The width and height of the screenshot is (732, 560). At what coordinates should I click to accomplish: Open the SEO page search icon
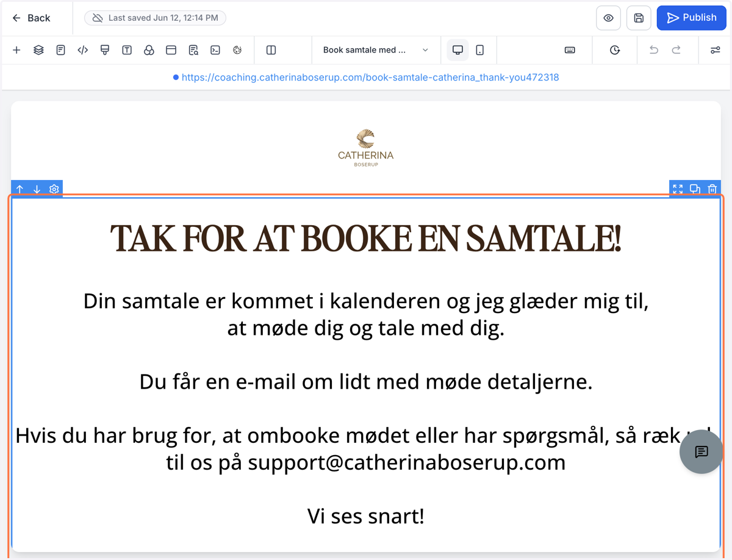[x=193, y=50]
